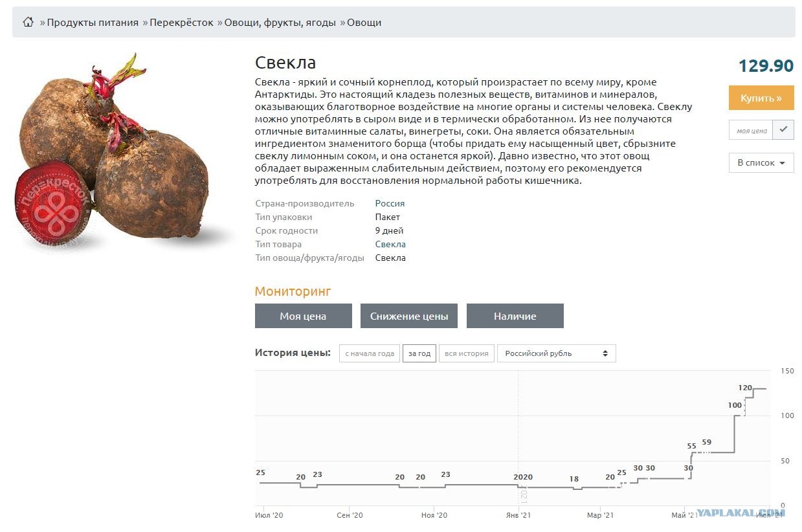Screen dimensions: 802x532
Task: Expand the В список dropdown
Action: point(761,162)
